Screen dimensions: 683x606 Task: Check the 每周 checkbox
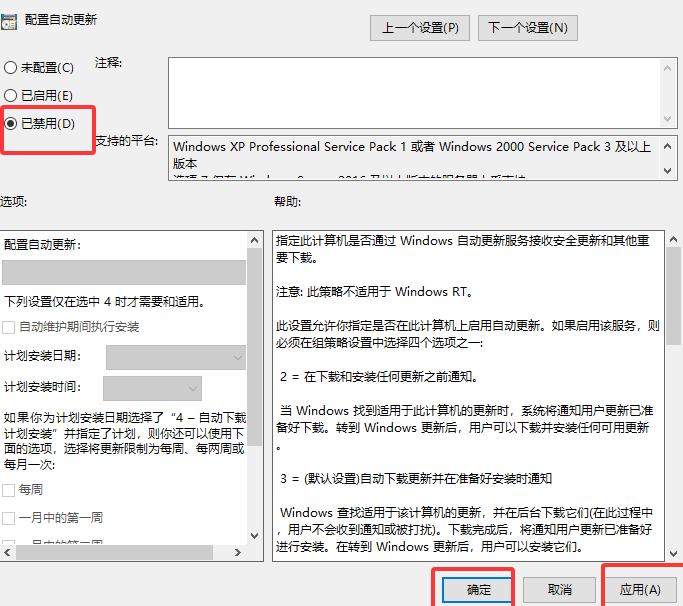[x=9, y=490]
